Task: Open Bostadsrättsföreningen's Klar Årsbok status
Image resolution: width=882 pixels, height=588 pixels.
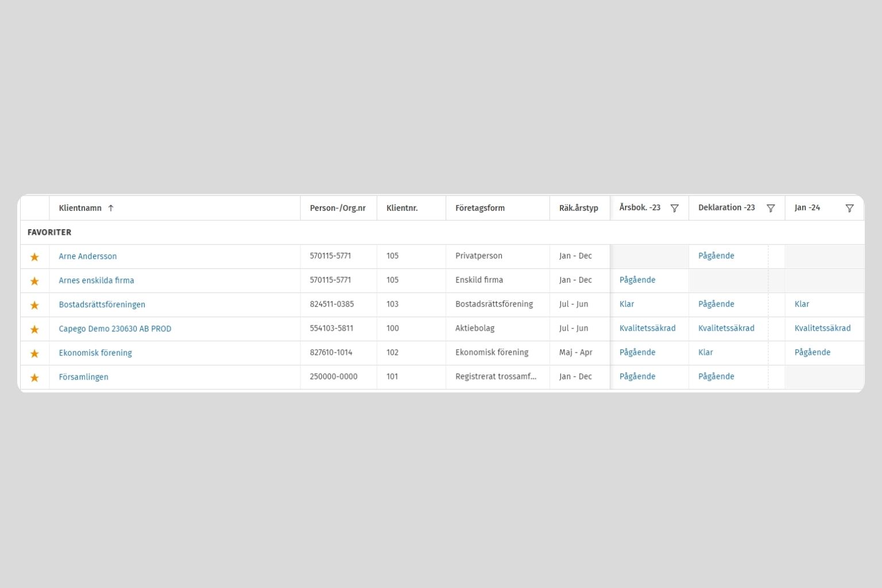Action: [x=626, y=304]
